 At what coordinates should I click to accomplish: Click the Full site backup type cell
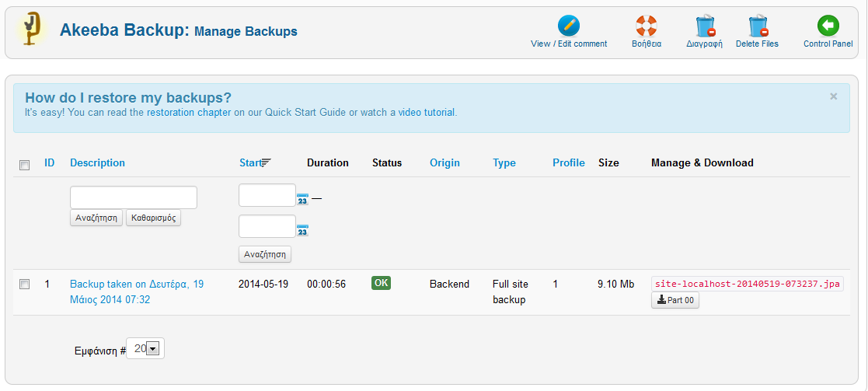(511, 292)
